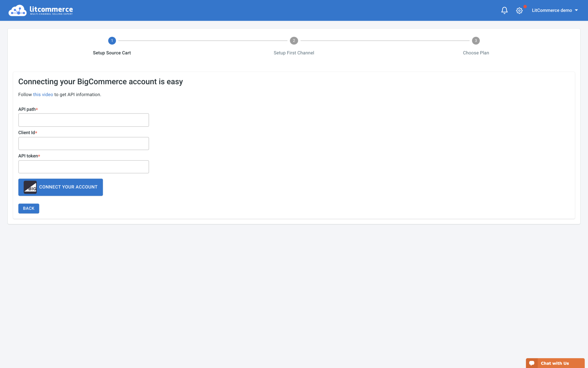Image resolution: width=588 pixels, height=368 pixels.
Task: Click the chat bubble icon
Action: [532, 363]
